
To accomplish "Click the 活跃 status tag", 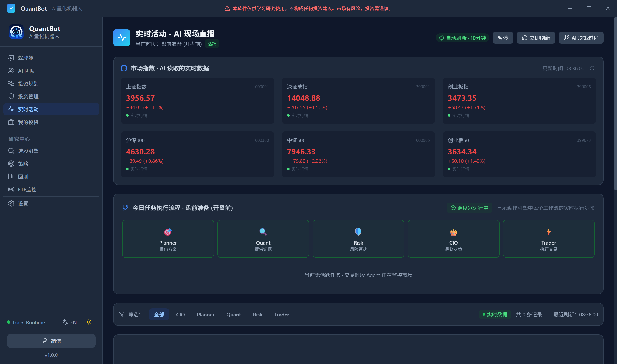I will coord(212,44).
